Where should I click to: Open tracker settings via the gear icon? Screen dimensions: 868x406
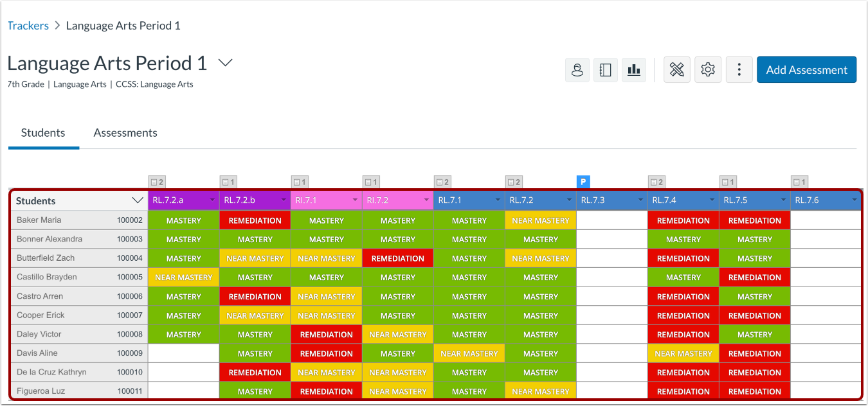point(708,69)
